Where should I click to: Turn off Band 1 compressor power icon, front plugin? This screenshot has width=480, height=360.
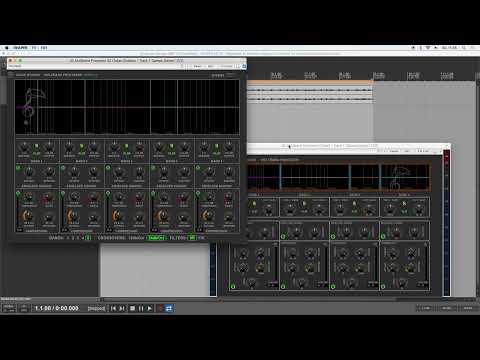18,193
